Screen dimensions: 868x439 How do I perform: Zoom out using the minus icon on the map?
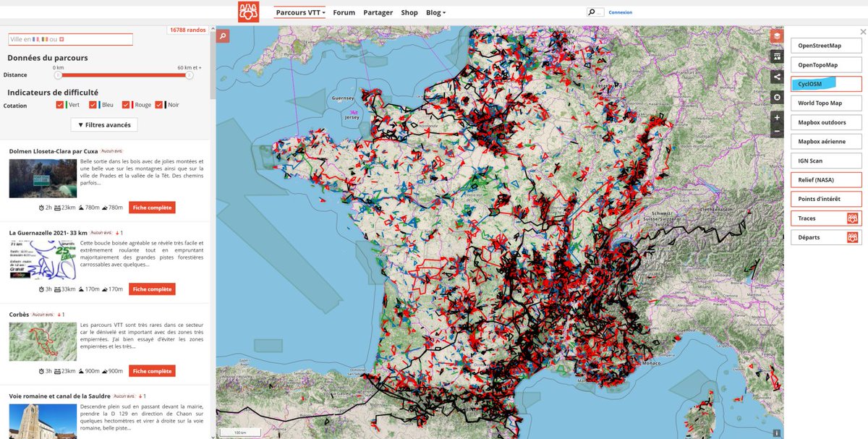coord(777,132)
